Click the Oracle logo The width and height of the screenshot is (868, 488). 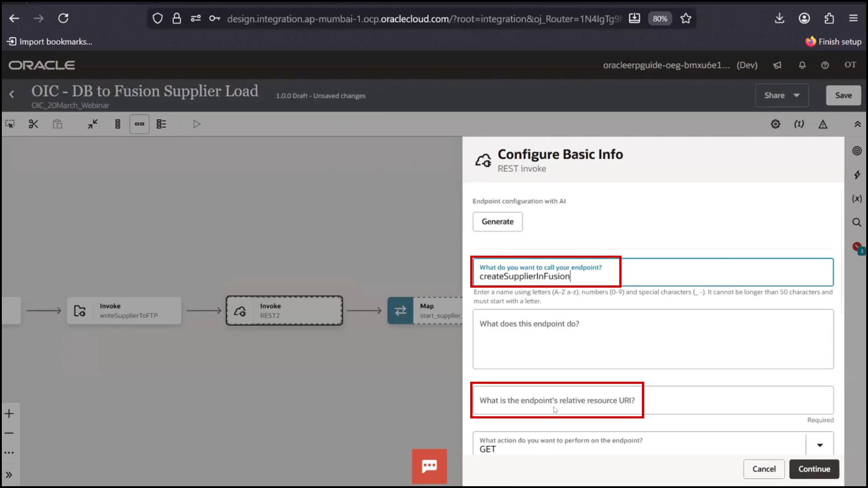[42, 65]
